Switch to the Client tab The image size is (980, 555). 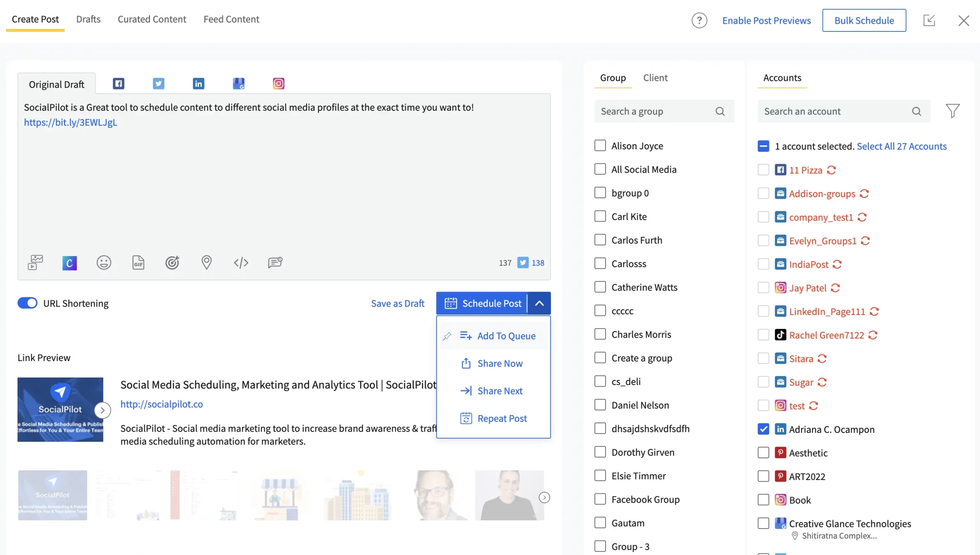[655, 78]
